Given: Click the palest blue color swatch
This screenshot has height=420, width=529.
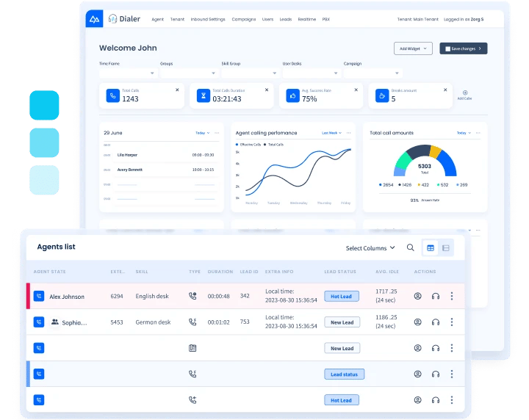Looking at the screenshot, I should pos(44,180).
